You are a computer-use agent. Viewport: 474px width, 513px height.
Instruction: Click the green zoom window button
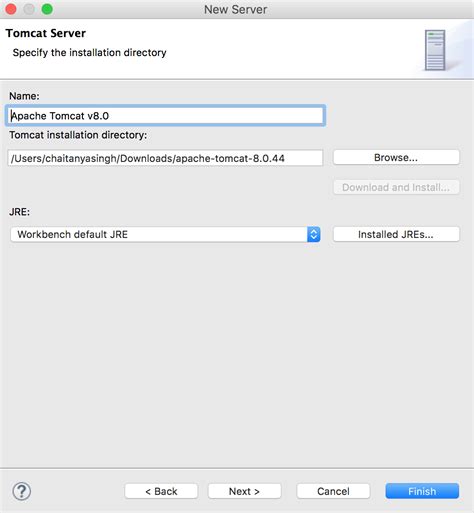[47, 9]
